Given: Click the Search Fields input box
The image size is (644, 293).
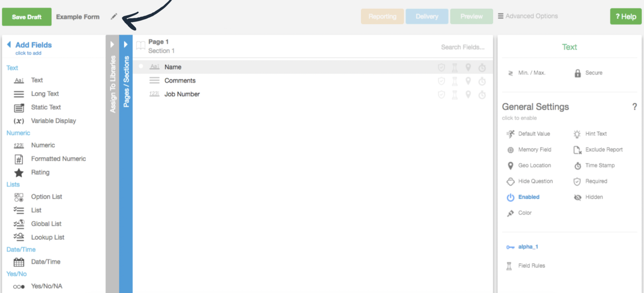Looking at the screenshot, I should [463, 47].
